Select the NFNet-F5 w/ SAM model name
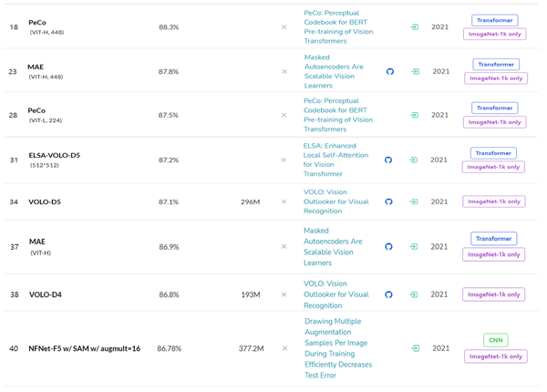Image resolution: width=547 pixels, height=392 pixels. 85,348
